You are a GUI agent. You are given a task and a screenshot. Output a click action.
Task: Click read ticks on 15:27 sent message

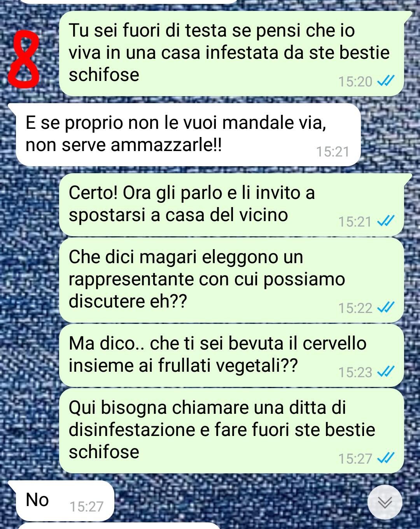tap(386, 458)
